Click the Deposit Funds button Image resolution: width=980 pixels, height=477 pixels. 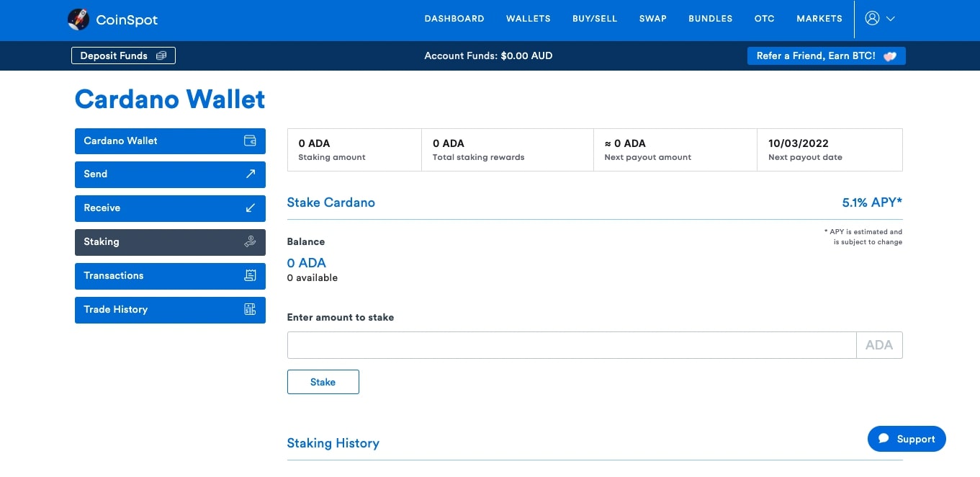(123, 55)
